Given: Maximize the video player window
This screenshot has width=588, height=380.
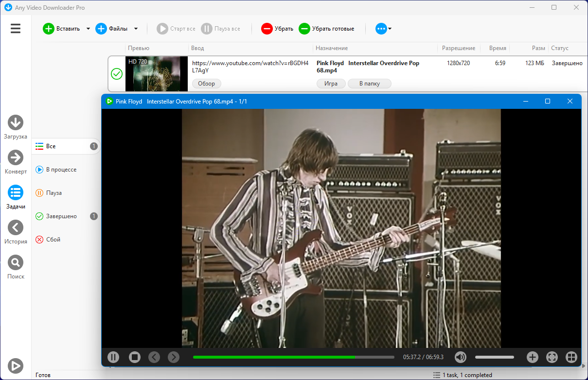Looking at the screenshot, I should pyautogui.click(x=548, y=101).
